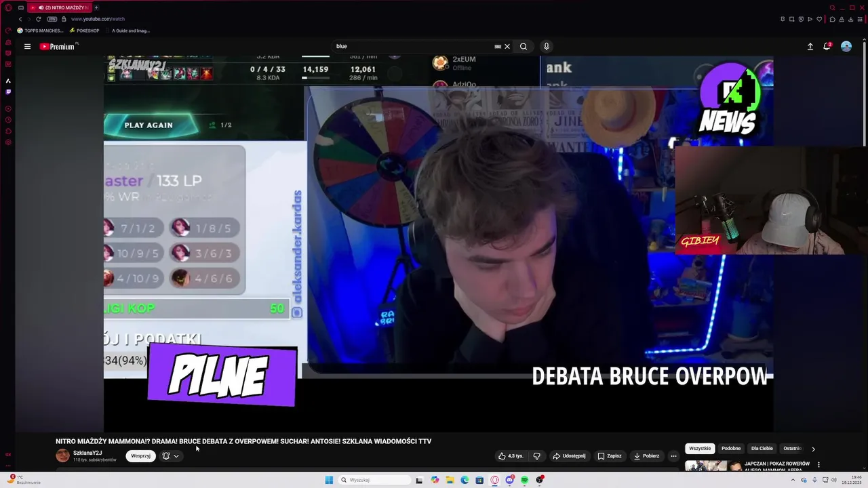Open Twitch in Opera sidebar
The height and width of the screenshot is (488, 868).
(x=8, y=91)
